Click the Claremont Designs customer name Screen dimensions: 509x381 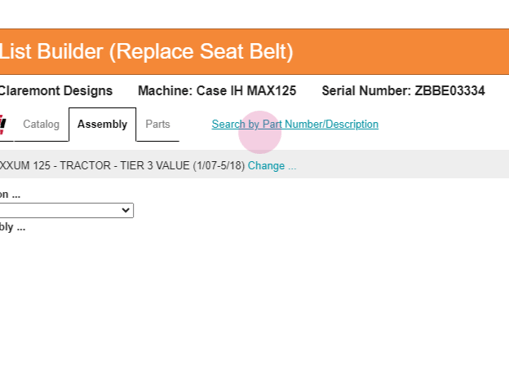[x=56, y=91]
